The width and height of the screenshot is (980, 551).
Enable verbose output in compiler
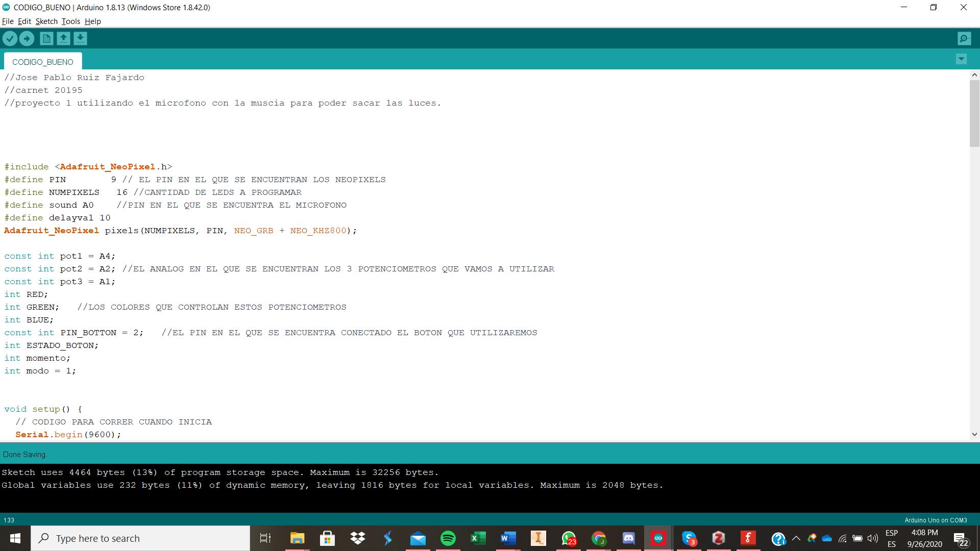point(8,21)
